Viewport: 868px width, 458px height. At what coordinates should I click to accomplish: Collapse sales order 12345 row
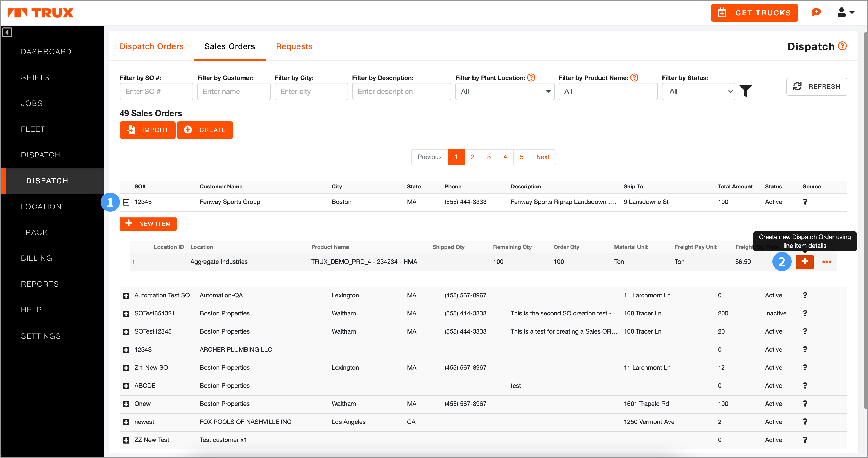click(126, 202)
